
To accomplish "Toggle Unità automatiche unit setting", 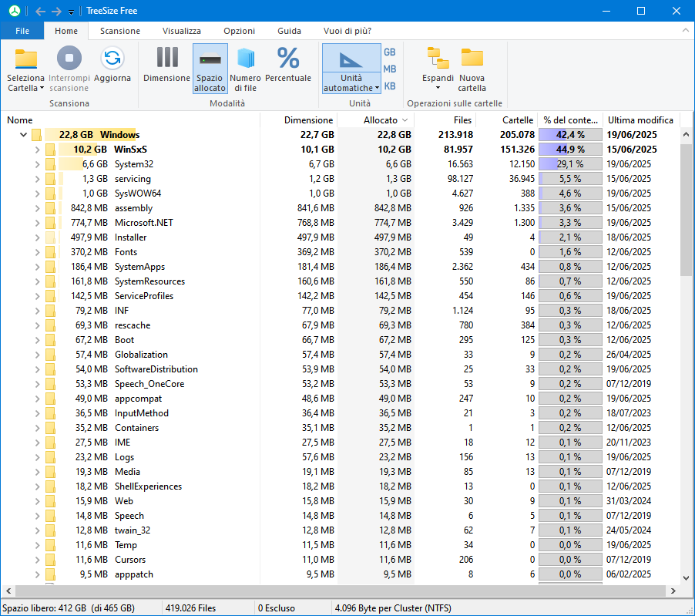I will (x=351, y=69).
